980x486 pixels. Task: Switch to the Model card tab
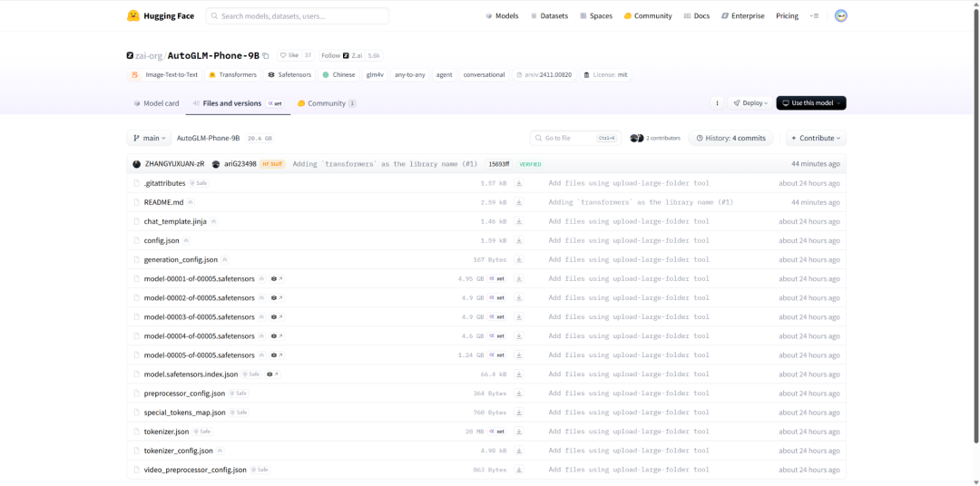tap(156, 103)
